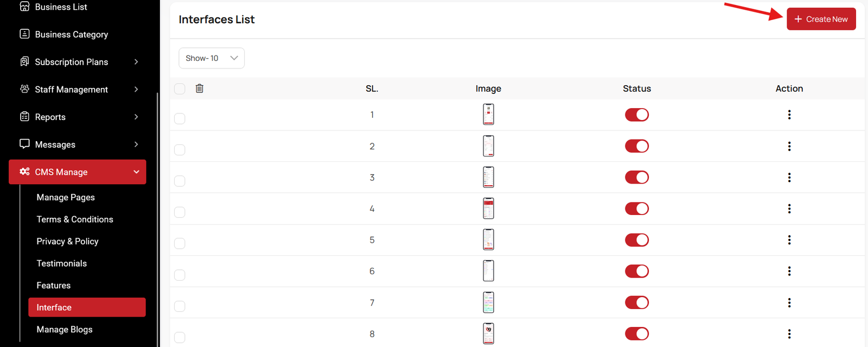
Task: Open the Terms & Conditions link
Action: coord(75,219)
